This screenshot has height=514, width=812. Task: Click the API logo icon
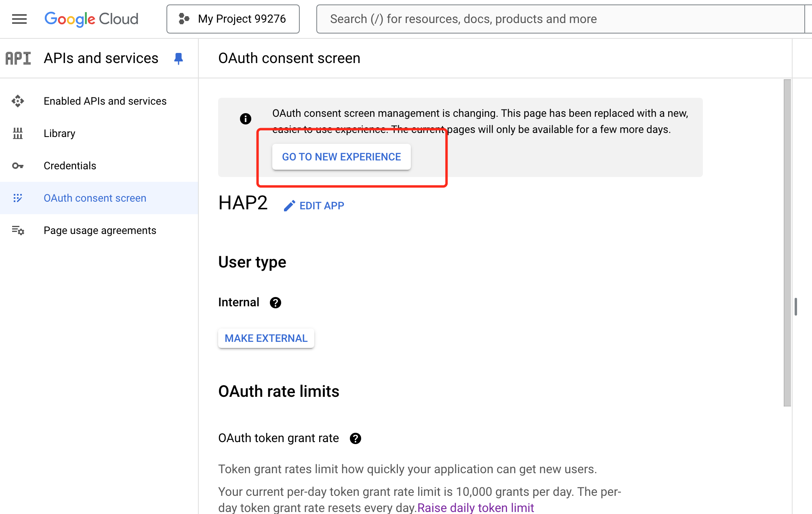(18, 58)
